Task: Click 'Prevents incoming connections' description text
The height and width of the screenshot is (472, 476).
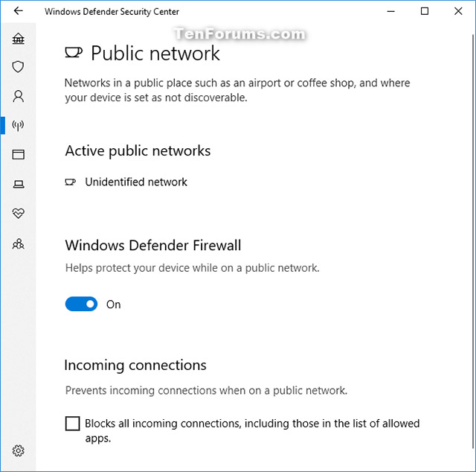Action: (206, 390)
